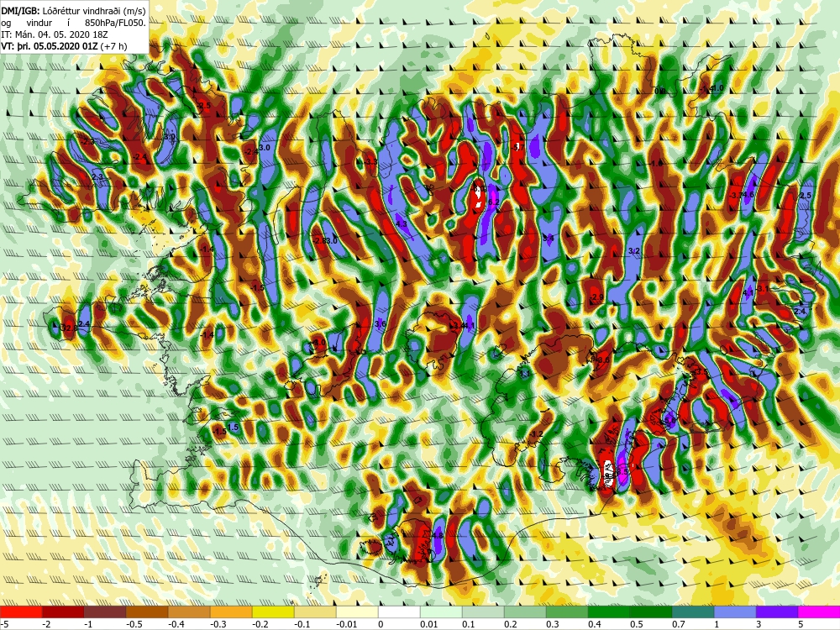
Task: Click the '-3.1' value label on the map
Action: pos(764,289)
